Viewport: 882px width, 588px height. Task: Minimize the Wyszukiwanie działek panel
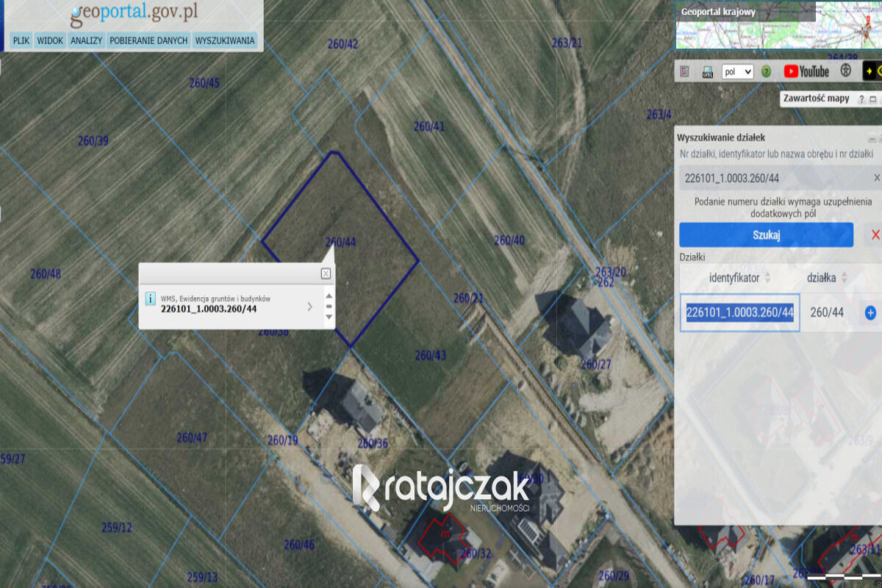tap(872, 138)
